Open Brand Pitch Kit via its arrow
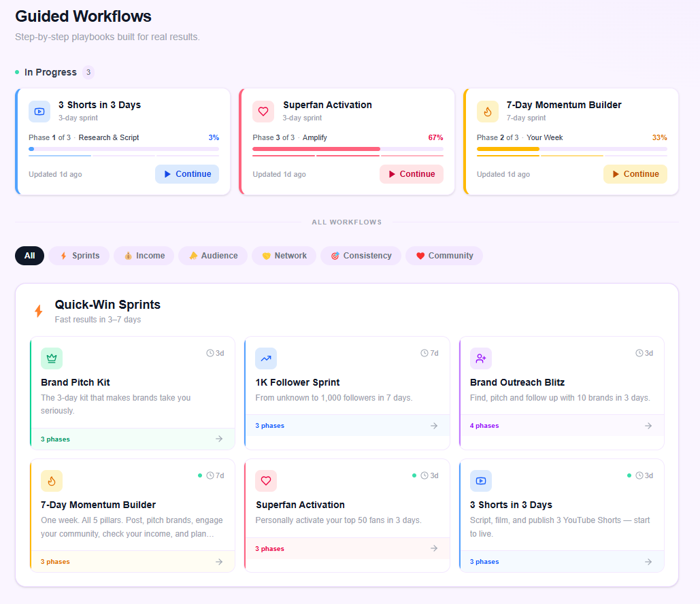 pos(219,439)
